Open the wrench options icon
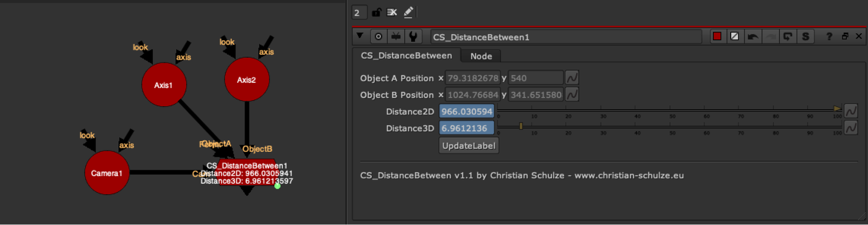 point(413,36)
